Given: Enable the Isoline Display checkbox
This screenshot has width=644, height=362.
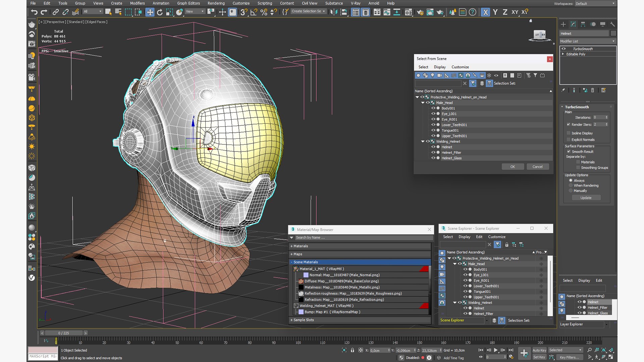Looking at the screenshot, I should [569, 133].
